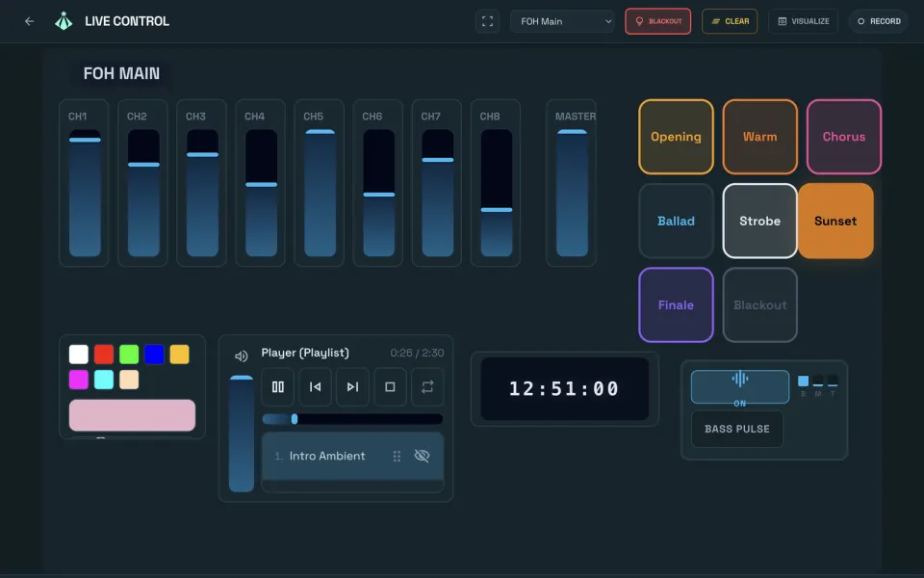
Task: Click the Live Control app logo
Action: pyautogui.click(x=64, y=21)
